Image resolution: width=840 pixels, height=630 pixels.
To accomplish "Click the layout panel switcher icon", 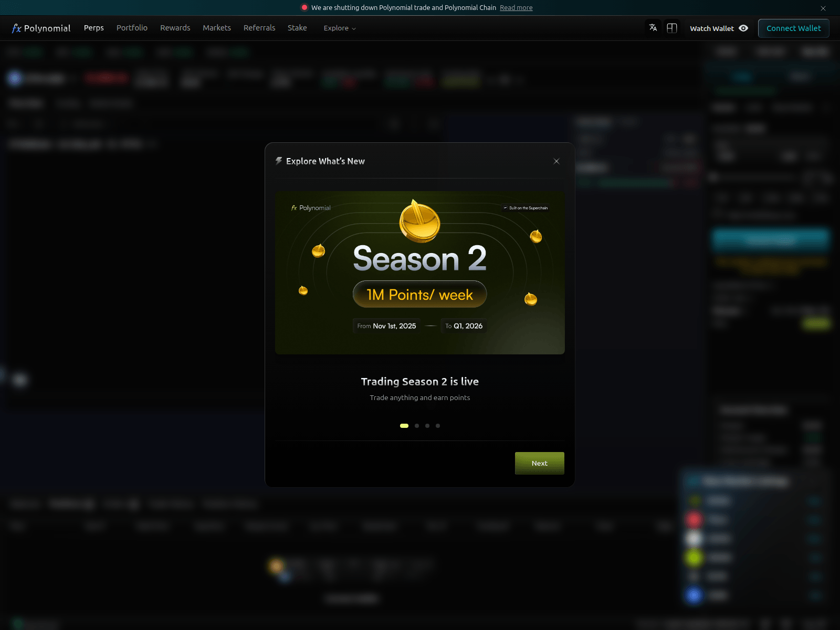I will click(x=672, y=28).
